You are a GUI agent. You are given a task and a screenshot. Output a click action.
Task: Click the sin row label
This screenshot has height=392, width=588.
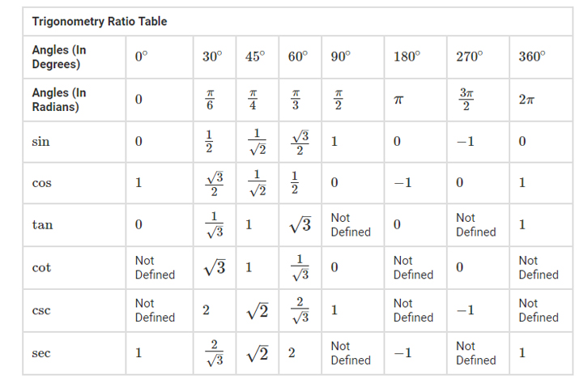40,142
